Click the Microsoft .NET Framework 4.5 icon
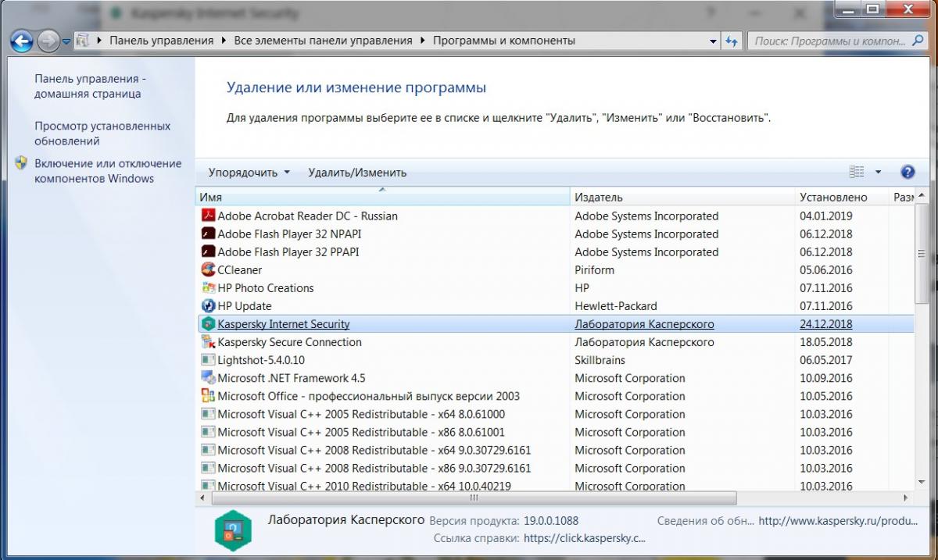The width and height of the screenshot is (938, 560). point(208,378)
